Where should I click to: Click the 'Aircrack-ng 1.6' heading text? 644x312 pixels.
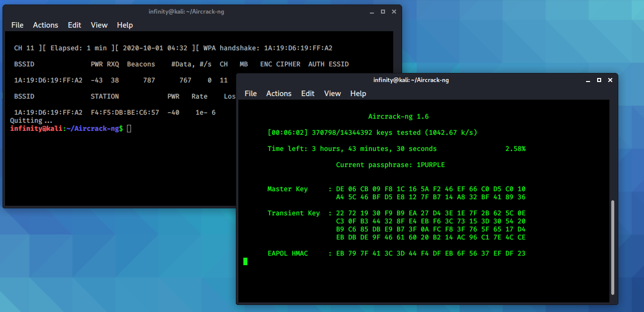pos(398,117)
